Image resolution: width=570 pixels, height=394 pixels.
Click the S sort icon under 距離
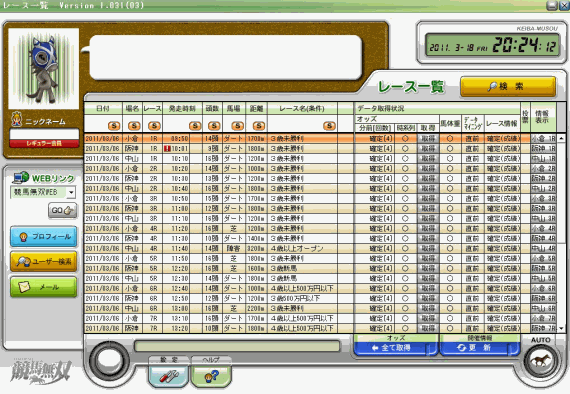pyautogui.click(x=259, y=126)
